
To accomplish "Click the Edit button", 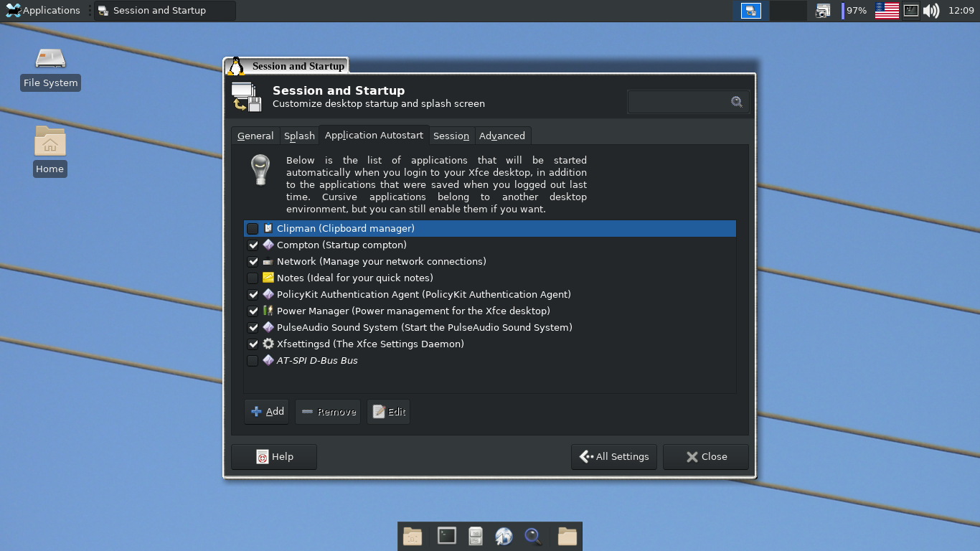I will pyautogui.click(x=389, y=412).
